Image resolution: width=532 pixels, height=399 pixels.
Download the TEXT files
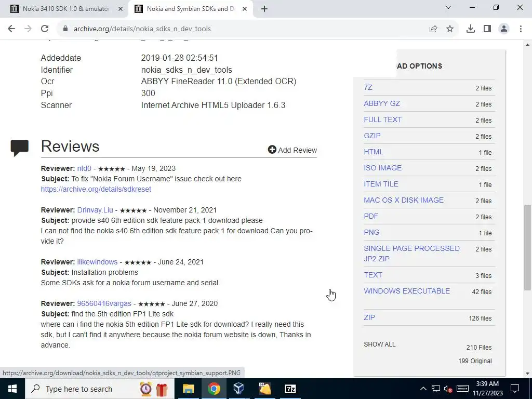click(373, 275)
